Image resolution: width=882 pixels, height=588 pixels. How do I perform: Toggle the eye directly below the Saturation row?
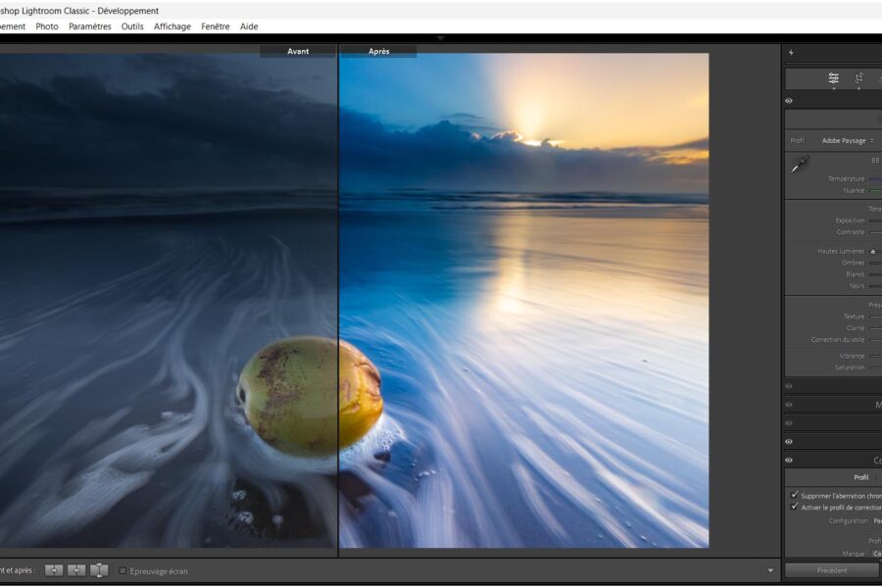pyautogui.click(x=789, y=386)
